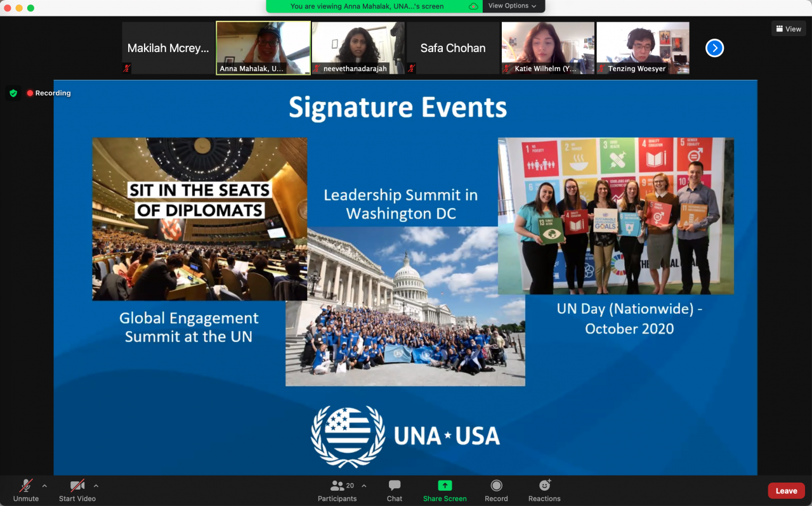Click 'UN Day (Nationwide) - October 2020' caption
Screen dimensions: 812x506
pyautogui.click(x=630, y=319)
